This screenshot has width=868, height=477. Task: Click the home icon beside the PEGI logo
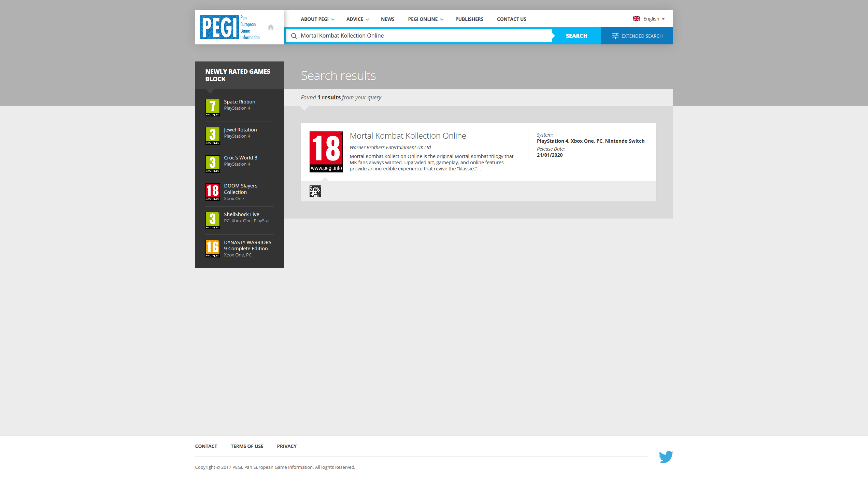[271, 27]
